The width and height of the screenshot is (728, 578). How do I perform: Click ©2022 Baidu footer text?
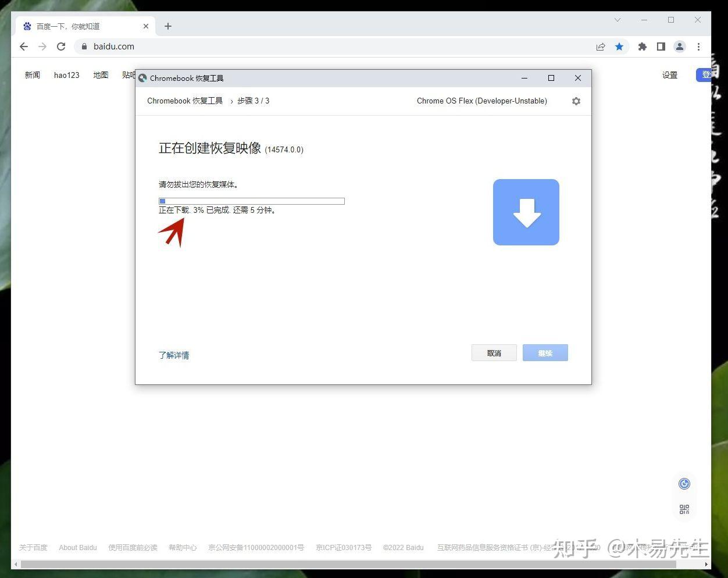404,548
